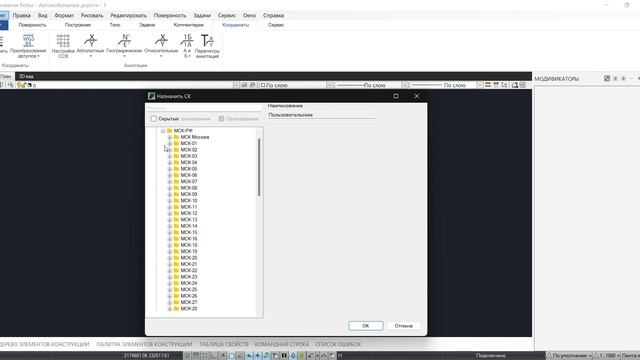Open the Справка menu
The image size is (640, 360).
point(273,15)
